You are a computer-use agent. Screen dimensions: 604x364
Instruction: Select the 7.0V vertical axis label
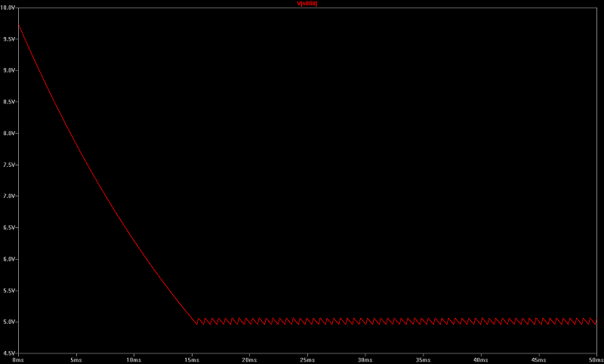coord(8,196)
